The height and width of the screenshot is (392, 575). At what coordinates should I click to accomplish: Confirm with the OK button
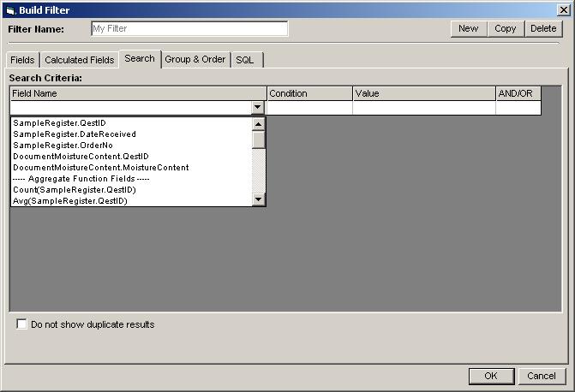tap(490, 376)
